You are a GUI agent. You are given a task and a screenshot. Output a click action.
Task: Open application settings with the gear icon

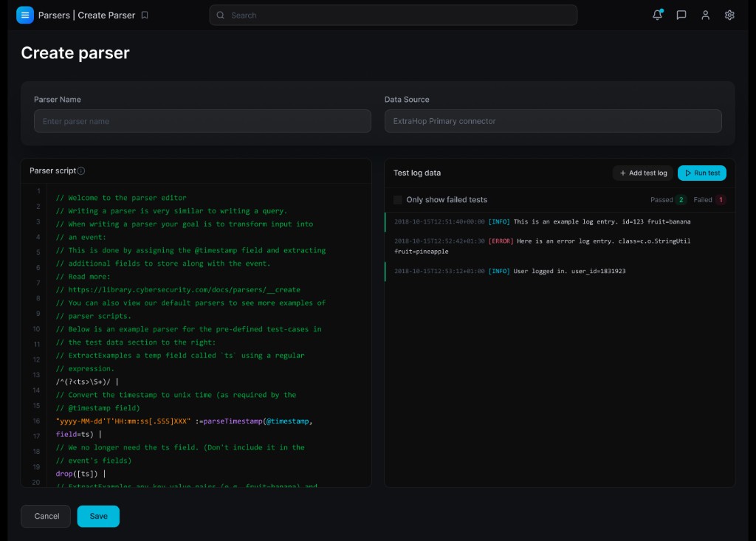729,15
